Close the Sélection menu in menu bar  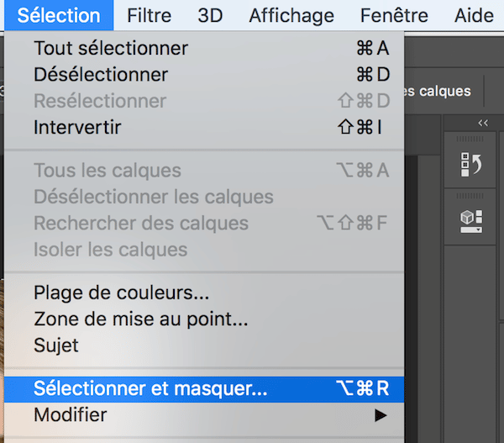(58, 15)
